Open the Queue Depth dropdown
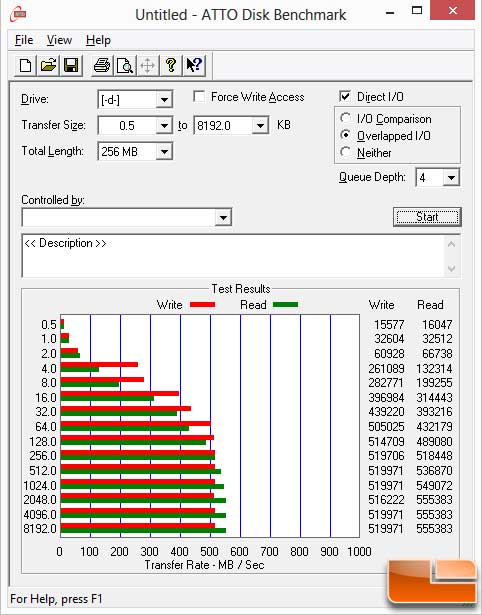The height and width of the screenshot is (615, 482). coord(451,178)
